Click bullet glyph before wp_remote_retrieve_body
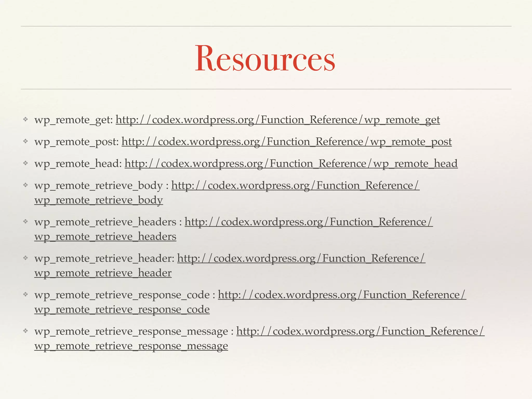 (25, 185)
